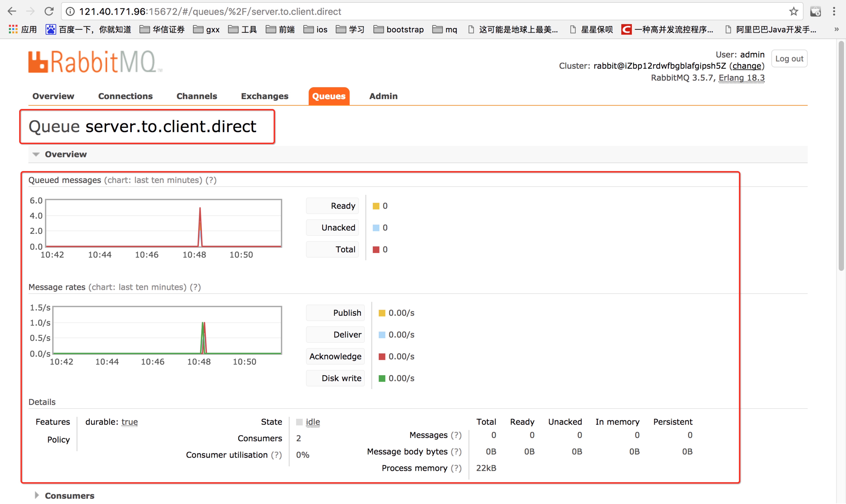Viewport: 846px width, 504px height.
Task: Click the idle state label
Action: [x=313, y=422]
